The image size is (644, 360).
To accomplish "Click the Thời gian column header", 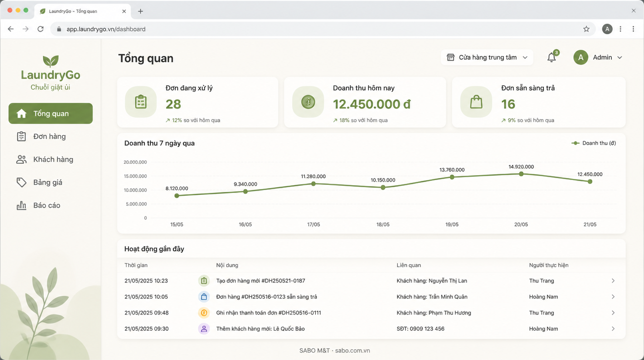I will (x=136, y=265).
